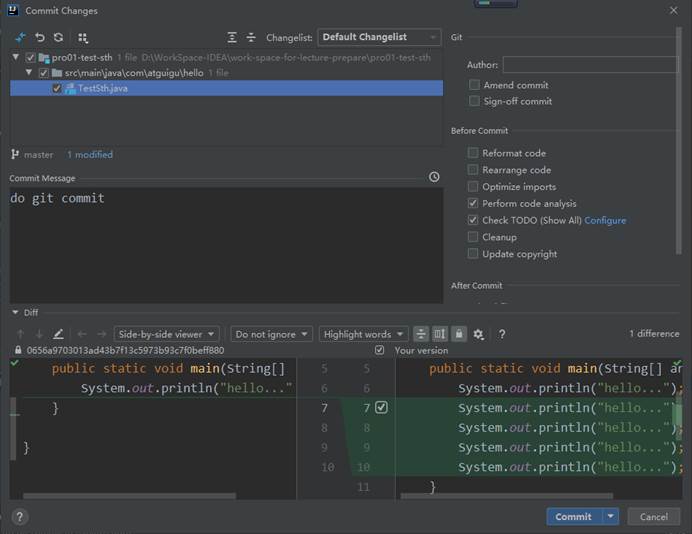Open diff settings gear icon
Image resolution: width=692 pixels, height=534 pixels.
click(478, 334)
